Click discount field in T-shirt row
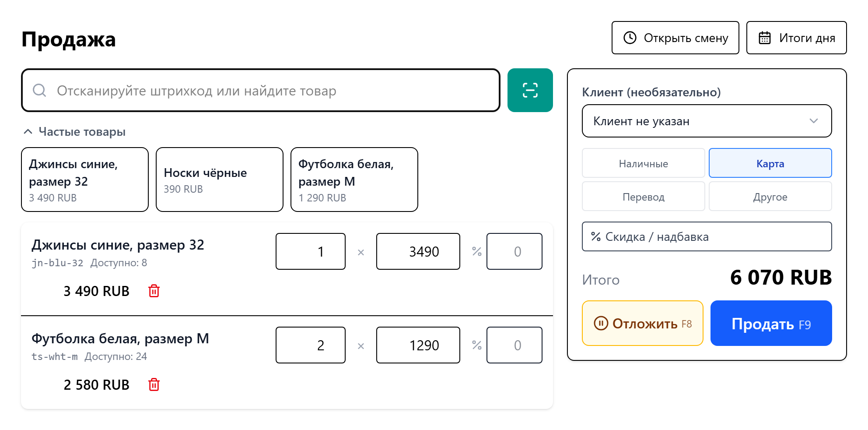Screen dimensions: 868x430 click(514, 345)
